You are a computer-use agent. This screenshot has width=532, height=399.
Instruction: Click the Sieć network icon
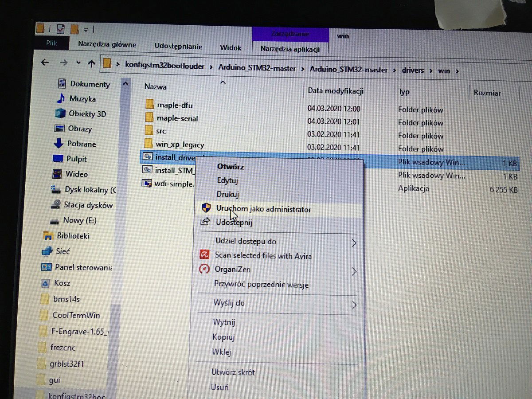pos(47,251)
